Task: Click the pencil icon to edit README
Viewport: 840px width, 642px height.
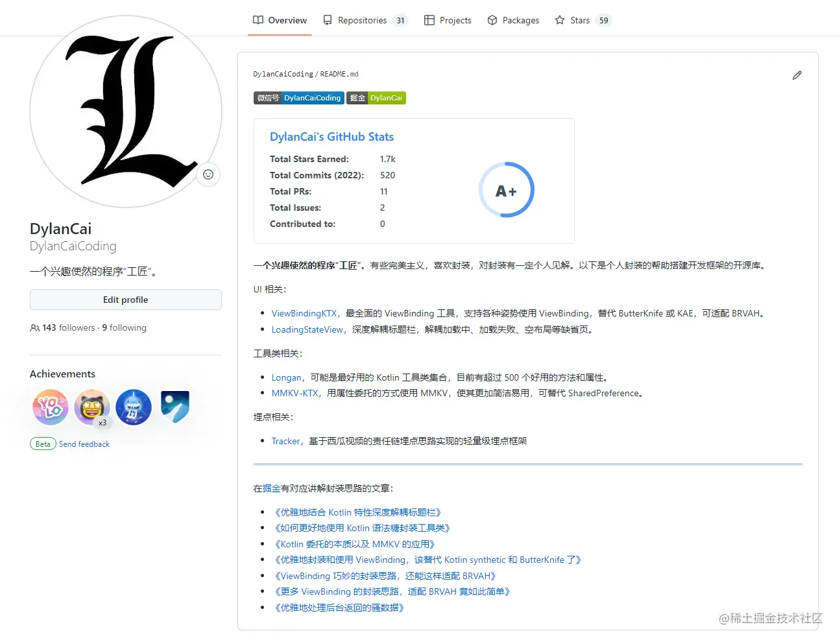Action: point(797,75)
